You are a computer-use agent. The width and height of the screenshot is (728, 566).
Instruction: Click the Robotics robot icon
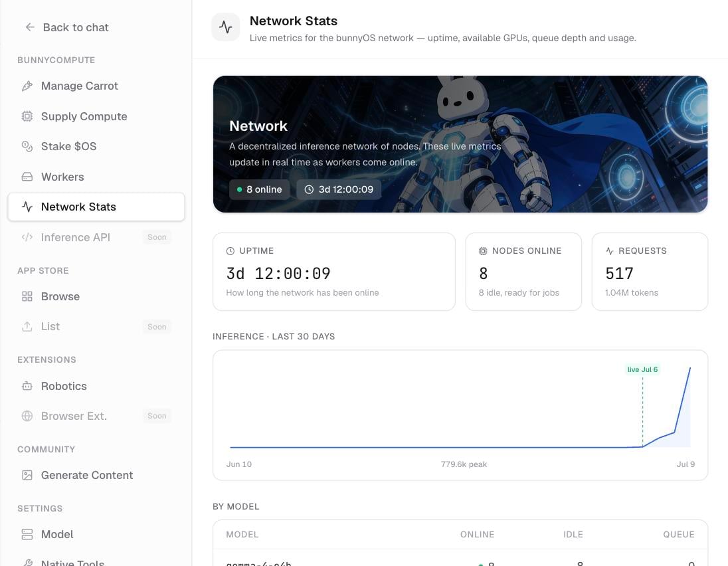pyautogui.click(x=27, y=386)
